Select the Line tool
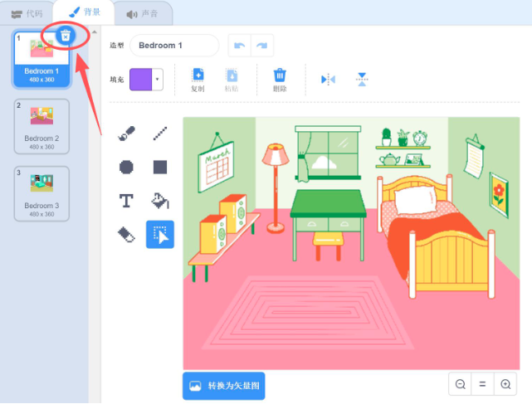532x404 pixels. [160, 133]
